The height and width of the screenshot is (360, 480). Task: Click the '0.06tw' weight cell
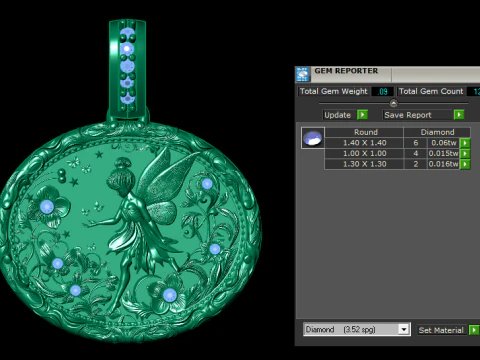point(443,143)
